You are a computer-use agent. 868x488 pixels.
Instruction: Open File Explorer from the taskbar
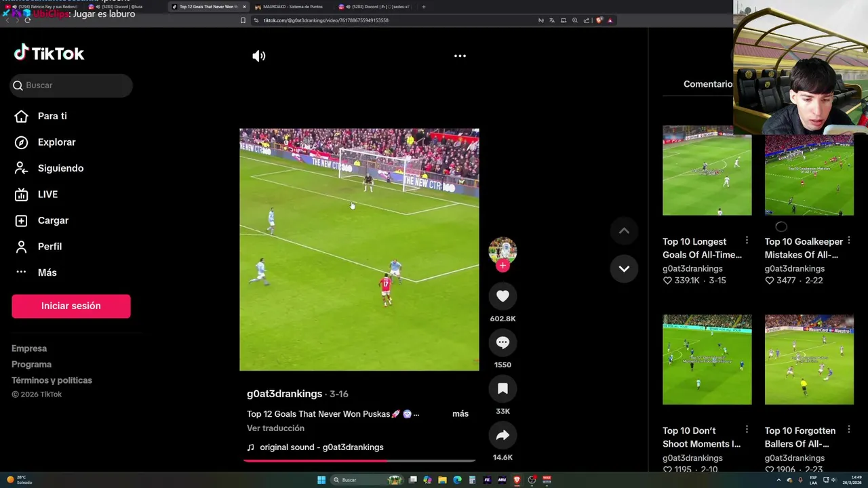442,480
